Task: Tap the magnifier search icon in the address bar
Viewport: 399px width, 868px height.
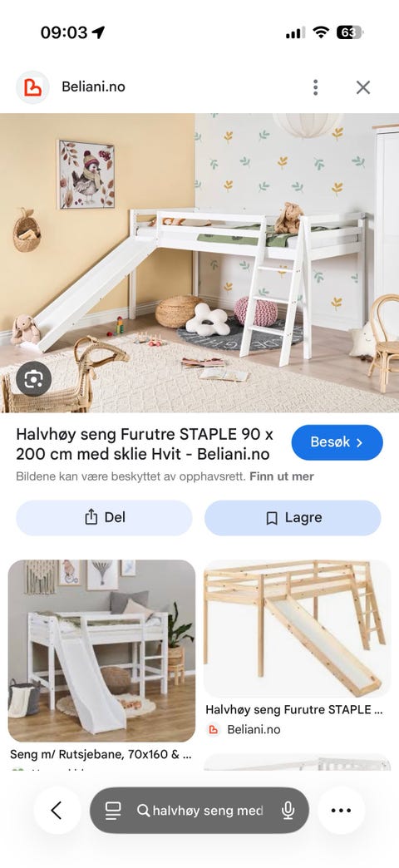Action: (x=143, y=811)
